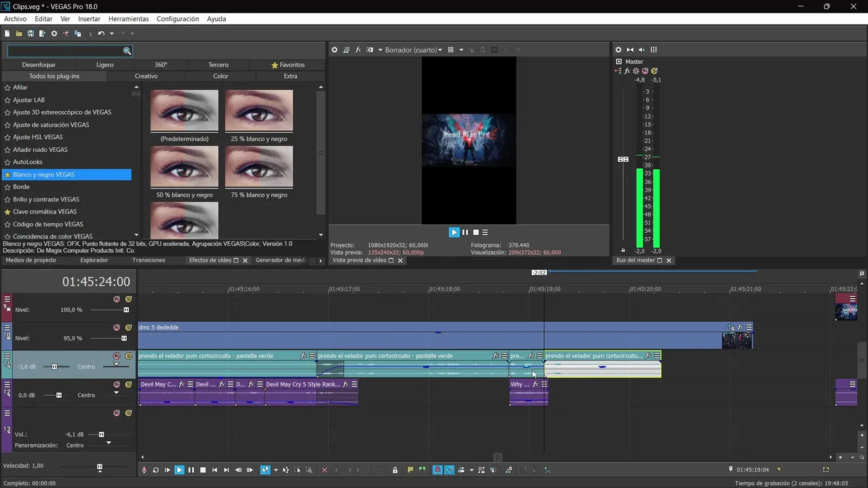Screen dimensions: 868x488
Task: Open the Borrador (cuarto) preview quality dropdown
Action: tap(414, 49)
